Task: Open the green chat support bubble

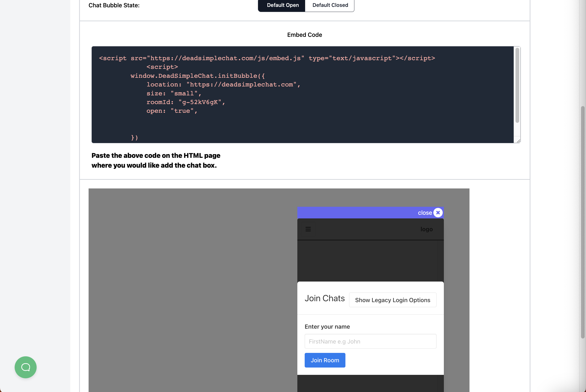Action: [x=25, y=367]
